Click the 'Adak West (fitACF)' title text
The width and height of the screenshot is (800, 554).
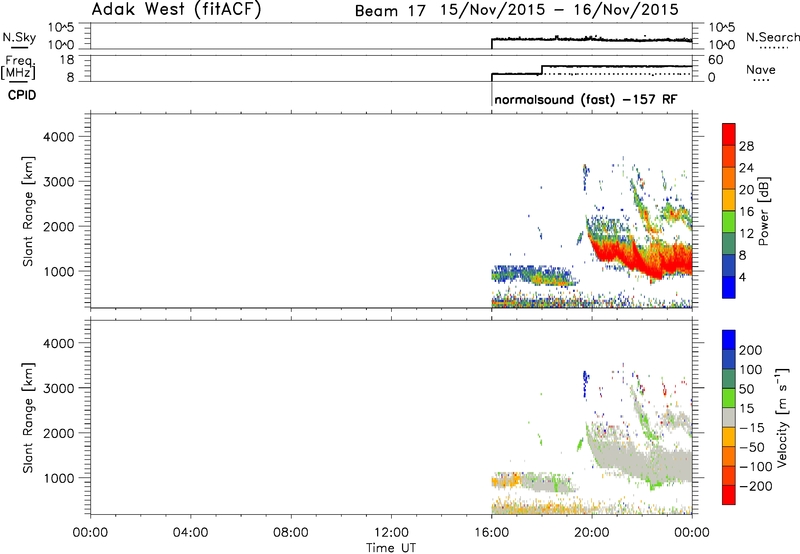click(x=176, y=9)
